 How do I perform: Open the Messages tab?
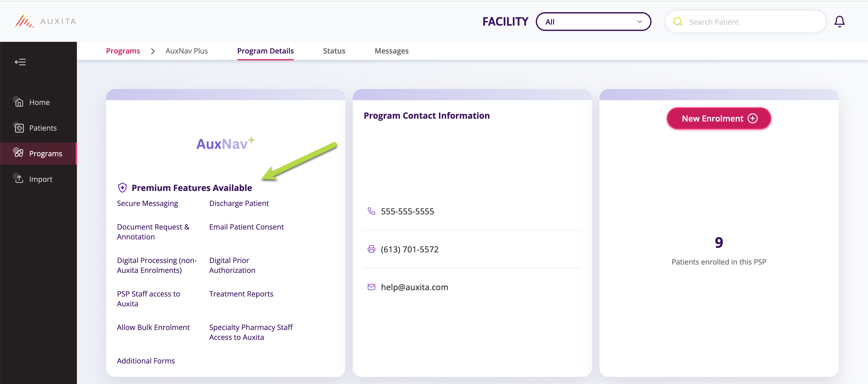coord(391,51)
